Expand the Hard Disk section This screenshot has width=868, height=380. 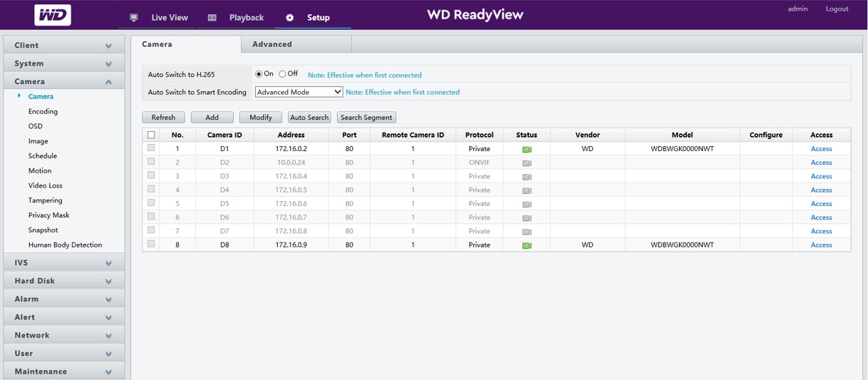[64, 281]
